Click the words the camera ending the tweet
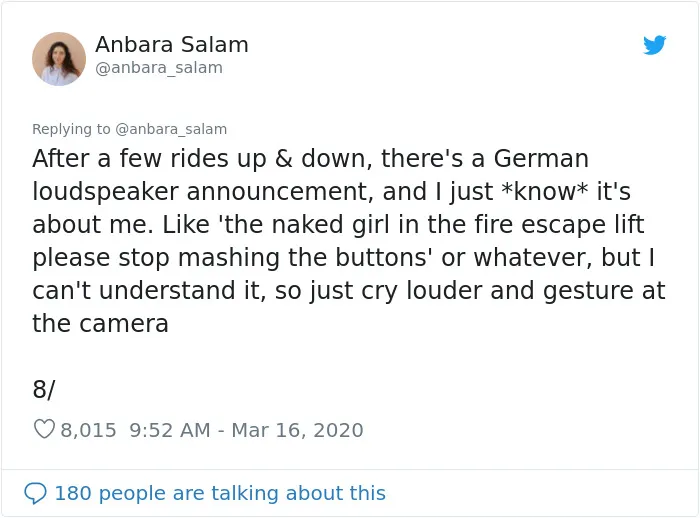 click(x=100, y=323)
